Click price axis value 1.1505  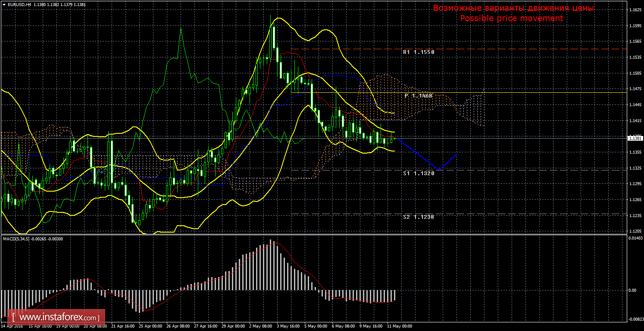click(x=636, y=73)
